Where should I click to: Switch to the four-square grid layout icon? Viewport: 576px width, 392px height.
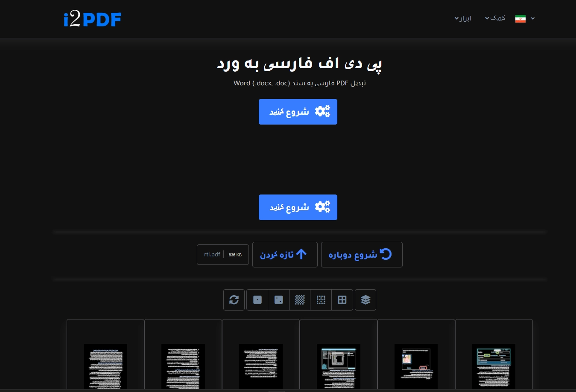[342, 300]
